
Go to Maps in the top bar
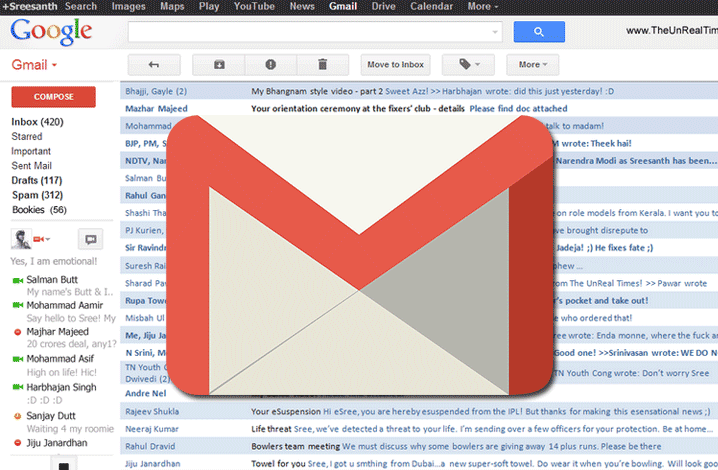172,6
